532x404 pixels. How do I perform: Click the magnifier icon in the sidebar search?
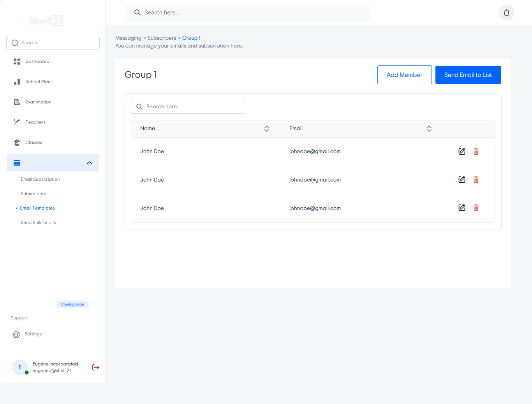coord(15,43)
